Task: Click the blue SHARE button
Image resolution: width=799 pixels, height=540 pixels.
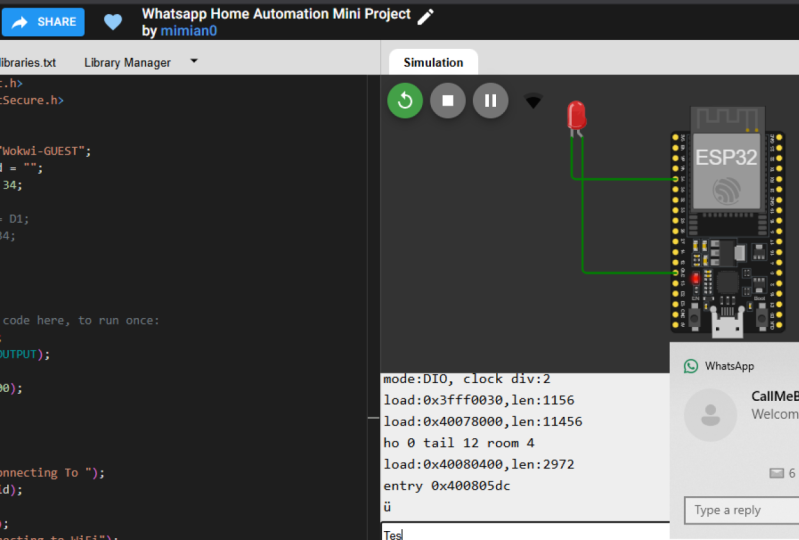Action: pyautogui.click(x=43, y=22)
